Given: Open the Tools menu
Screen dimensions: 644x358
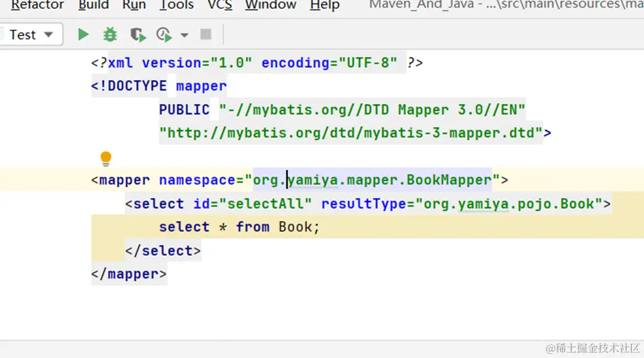Looking at the screenshot, I should (x=177, y=5).
